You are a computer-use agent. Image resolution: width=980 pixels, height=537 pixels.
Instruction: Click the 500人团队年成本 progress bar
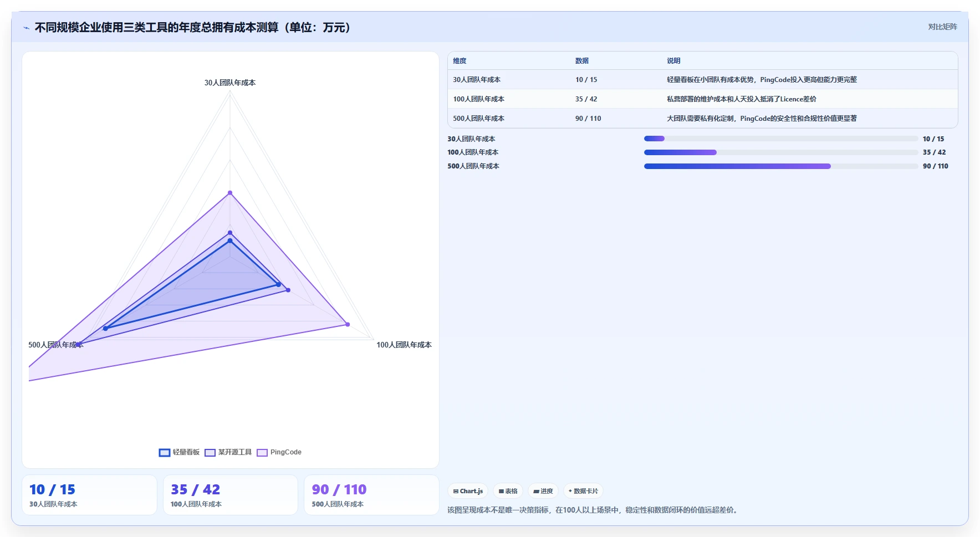point(781,166)
